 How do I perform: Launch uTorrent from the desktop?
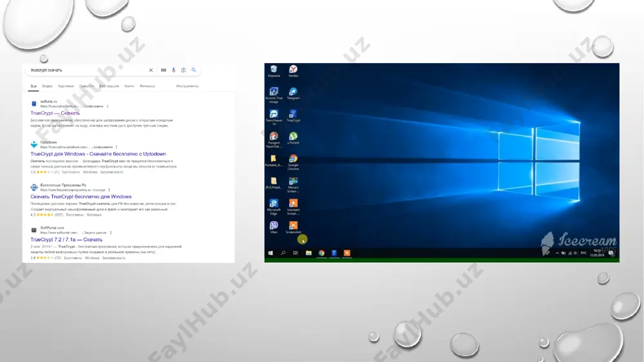point(293,138)
